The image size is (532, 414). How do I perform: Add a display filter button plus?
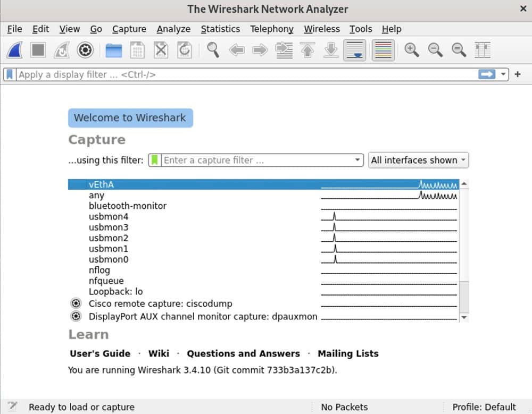pyautogui.click(x=518, y=74)
